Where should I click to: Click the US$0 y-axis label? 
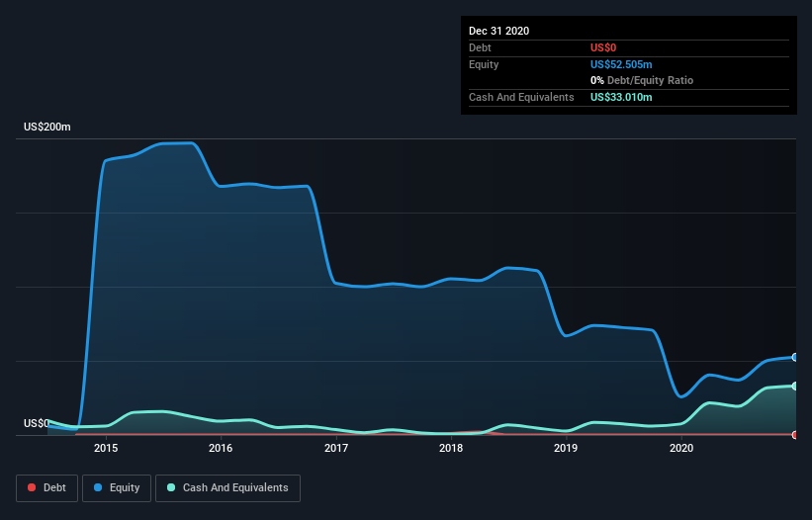(37, 423)
